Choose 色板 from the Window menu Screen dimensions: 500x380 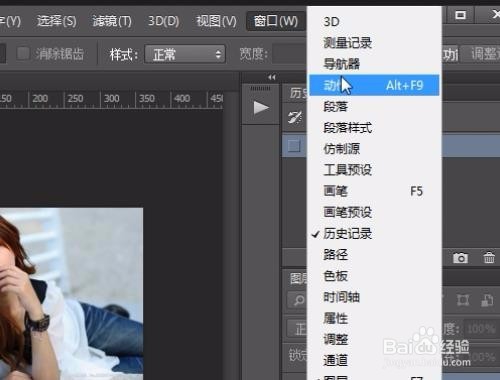[x=374, y=276]
